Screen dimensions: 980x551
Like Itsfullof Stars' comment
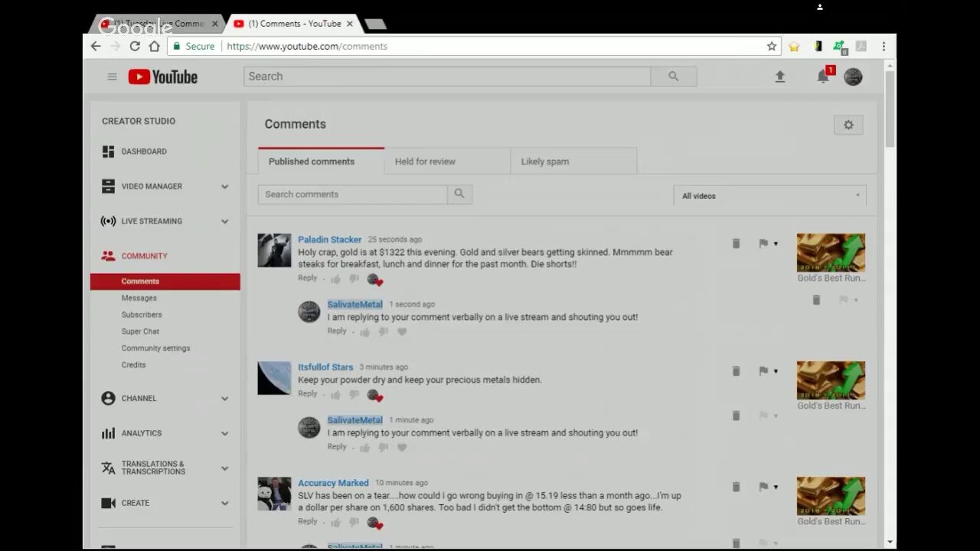335,395
